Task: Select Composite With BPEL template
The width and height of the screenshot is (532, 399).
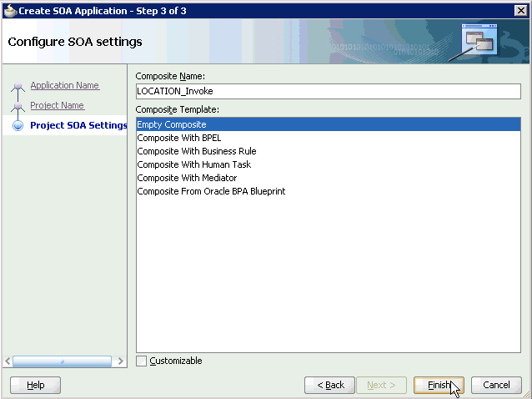Action: point(328,138)
